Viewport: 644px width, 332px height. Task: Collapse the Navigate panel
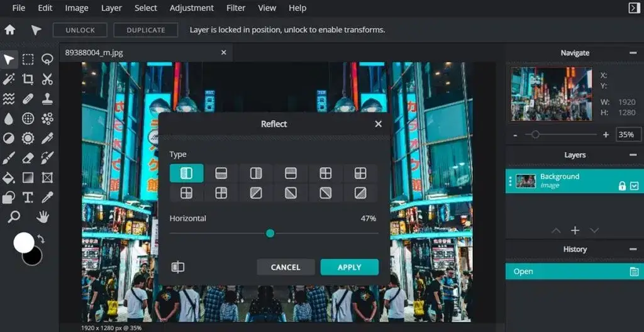pos(633,53)
